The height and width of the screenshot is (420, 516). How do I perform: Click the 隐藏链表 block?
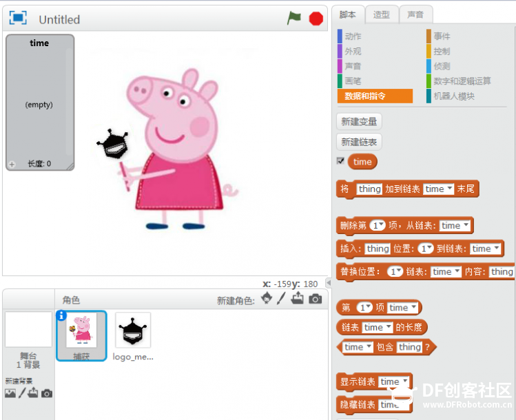(359, 405)
